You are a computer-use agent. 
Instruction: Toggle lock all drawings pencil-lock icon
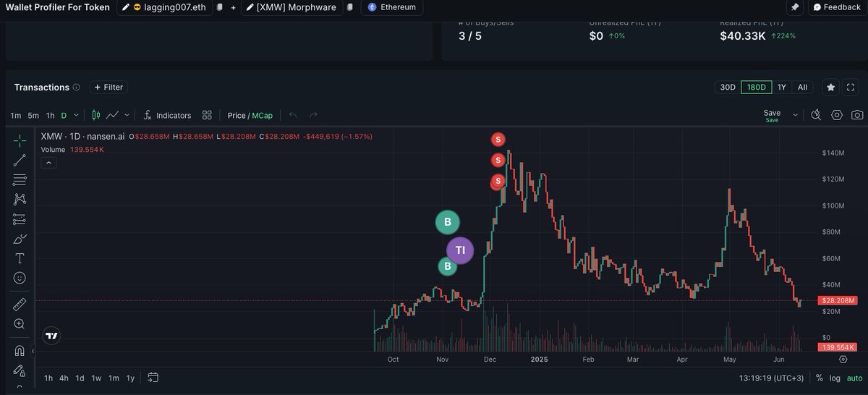(x=20, y=371)
